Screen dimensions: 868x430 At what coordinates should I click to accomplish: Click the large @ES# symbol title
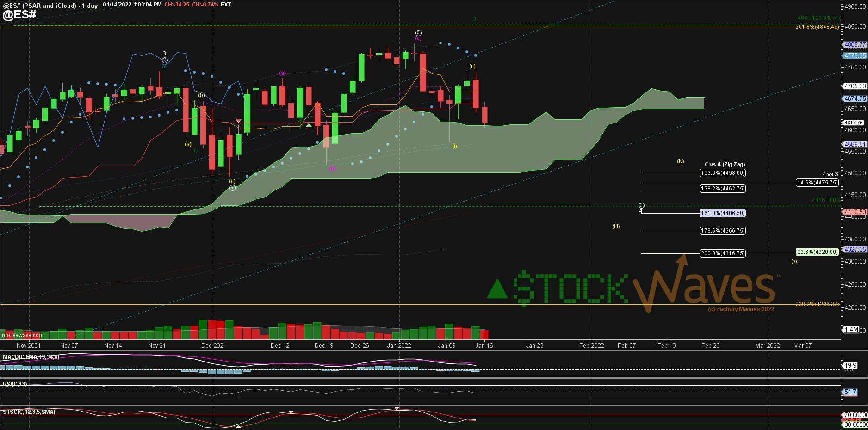[x=19, y=15]
